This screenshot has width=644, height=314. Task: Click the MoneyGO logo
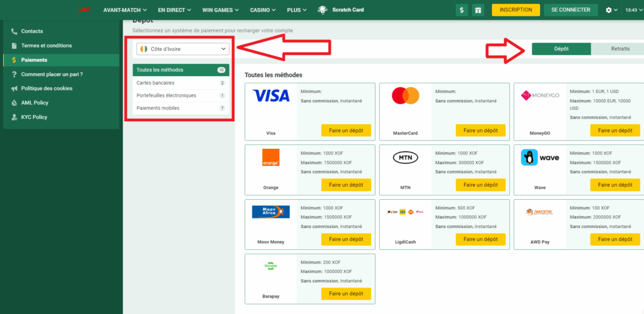(x=540, y=95)
